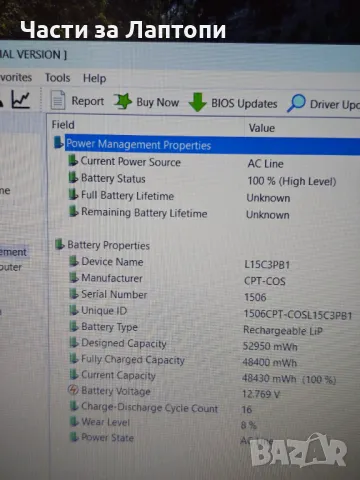Click the AC Line value
The width and height of the screenshot is (360, 480).
[x=265, y=164]
